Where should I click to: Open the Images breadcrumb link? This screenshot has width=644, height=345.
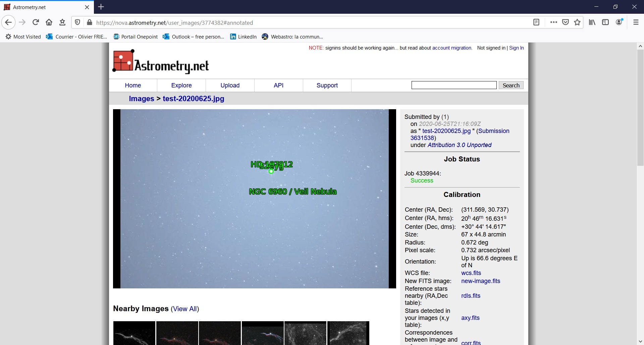142,98
